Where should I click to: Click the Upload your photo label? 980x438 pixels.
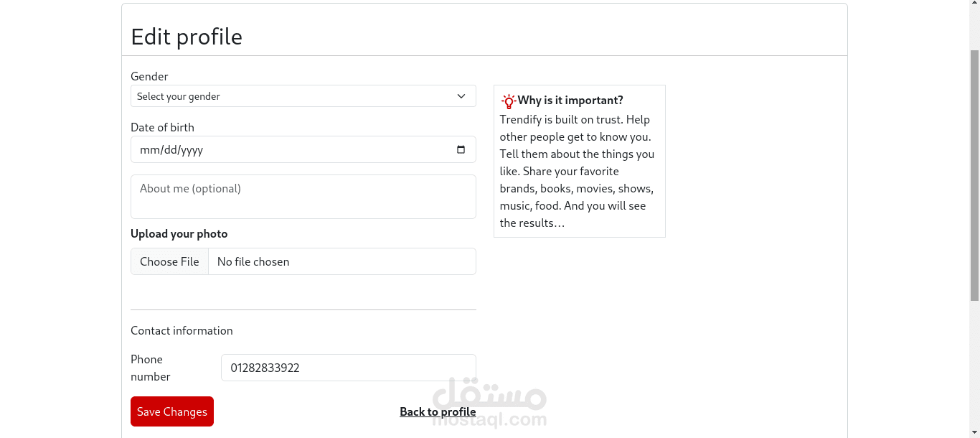179,233
